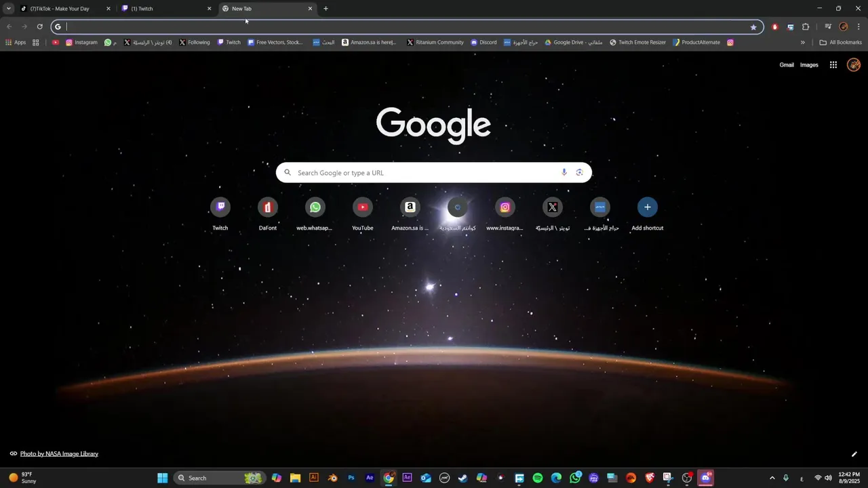Image resolution: width=868 pixels, height=488 pixels.
Task: Open the Following bookmark
Action: [x=194, y=42]
